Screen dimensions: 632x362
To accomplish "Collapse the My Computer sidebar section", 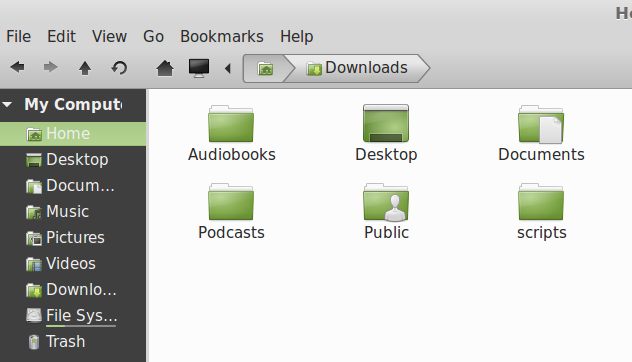I will coord(7,105).
